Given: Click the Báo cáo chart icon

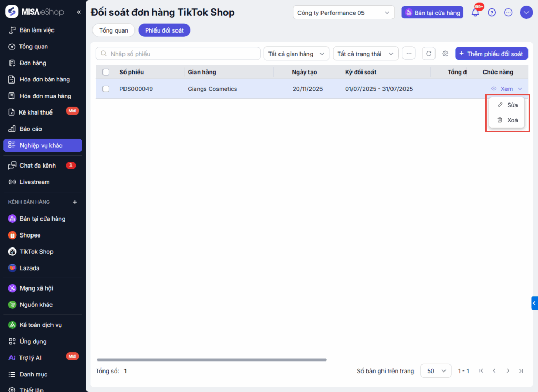Looking at the screenshot, I should coord(12,129).
